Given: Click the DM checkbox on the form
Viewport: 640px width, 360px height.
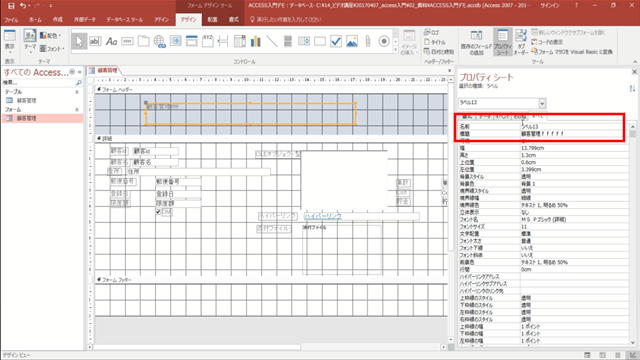Looking at the screenshot, I should (158, 212).
